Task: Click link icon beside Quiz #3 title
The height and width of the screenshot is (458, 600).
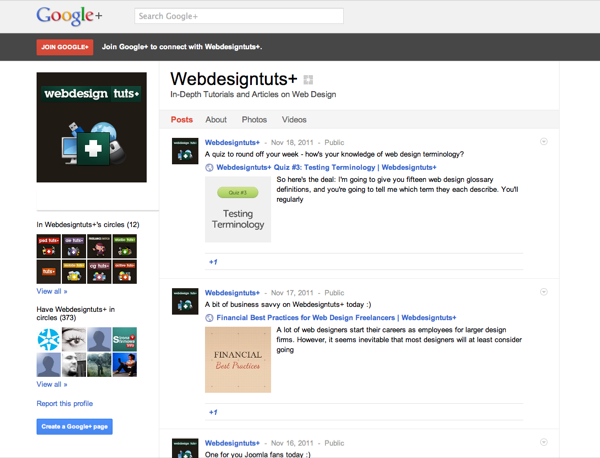Action: click(x=209, y=167)
